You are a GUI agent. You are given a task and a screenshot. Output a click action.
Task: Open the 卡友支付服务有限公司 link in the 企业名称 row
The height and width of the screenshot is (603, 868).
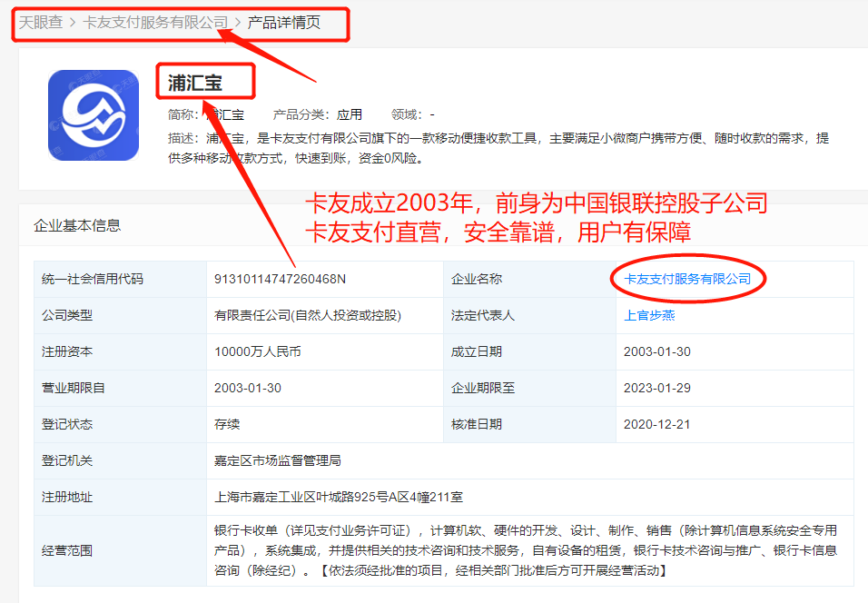(687, 279)
